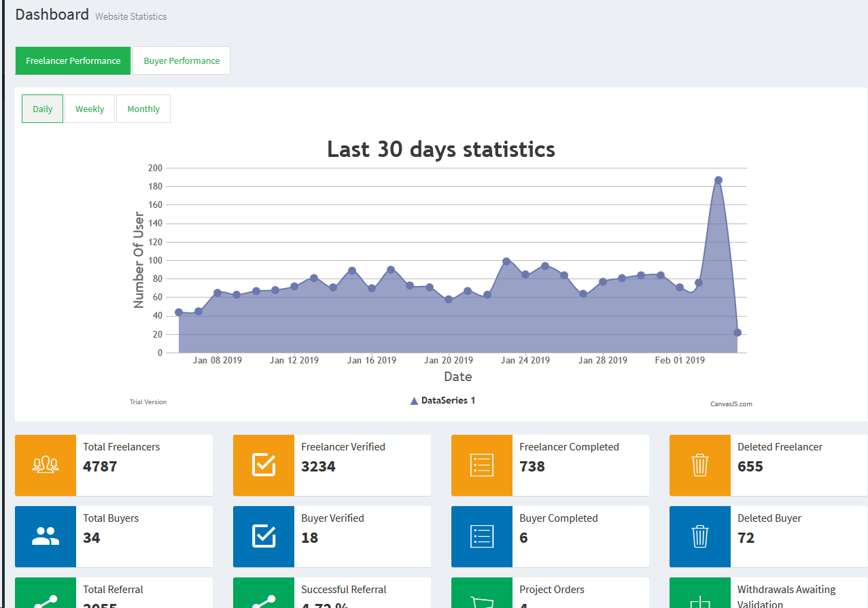Click the Deleted Freelancer trash icon
The height and width of the screenshot is (608, 868).
tap(700, 465)
